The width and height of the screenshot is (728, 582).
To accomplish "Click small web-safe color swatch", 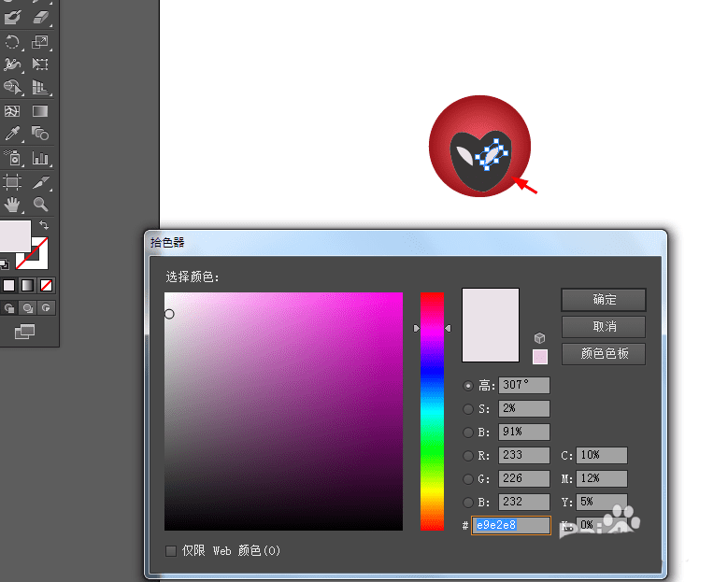I will (540, 357).
